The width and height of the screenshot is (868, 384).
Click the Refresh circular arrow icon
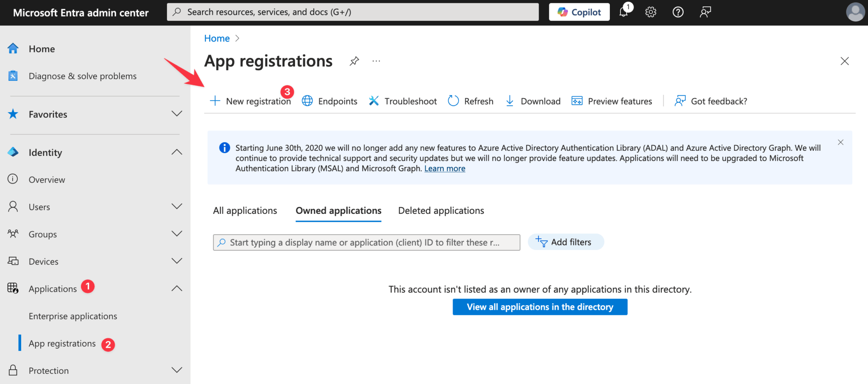(x=453, y=101)
